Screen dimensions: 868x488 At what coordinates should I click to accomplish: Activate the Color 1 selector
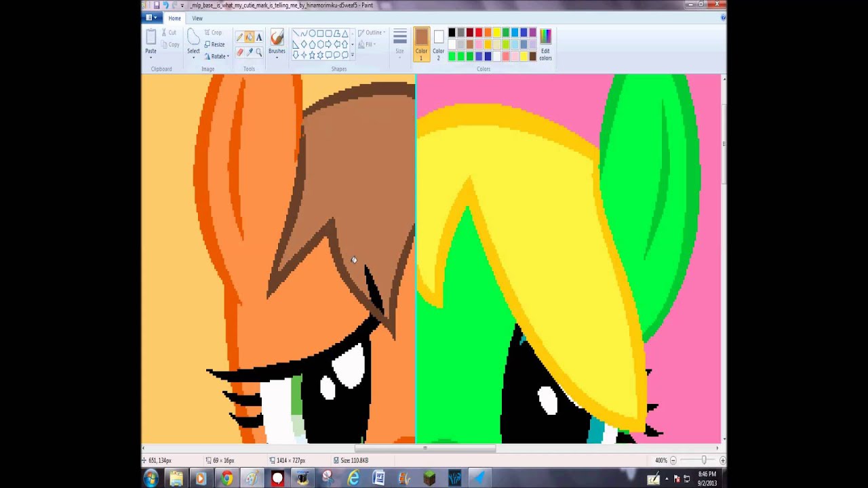pos(421,45)
